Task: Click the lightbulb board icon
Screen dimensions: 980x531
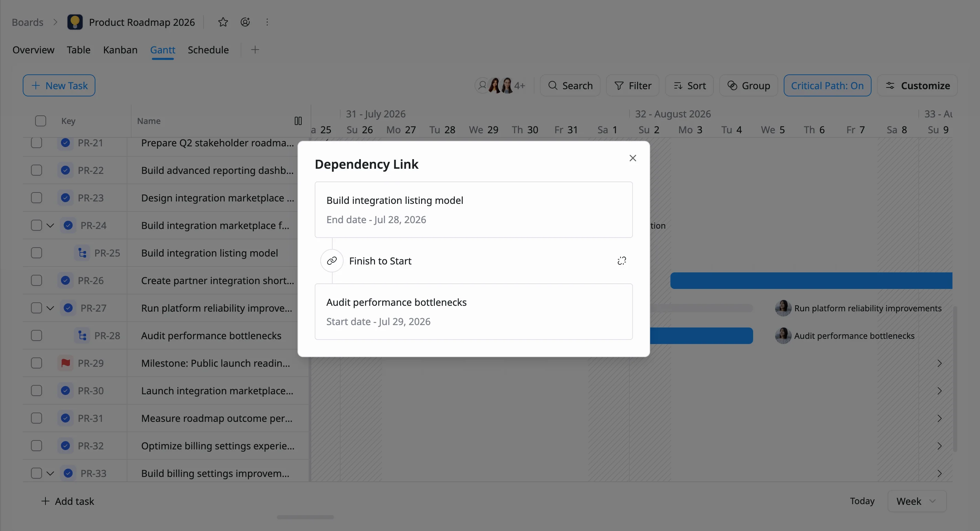Action: coord(75,22)
